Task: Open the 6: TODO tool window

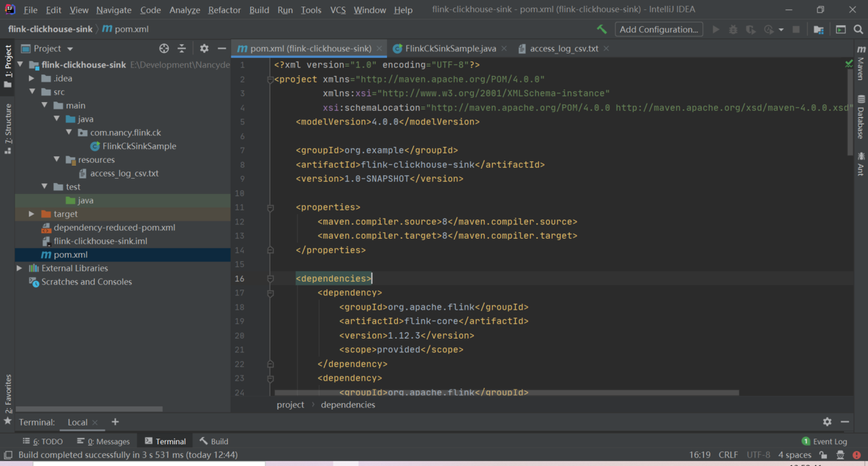Action: 43,441
